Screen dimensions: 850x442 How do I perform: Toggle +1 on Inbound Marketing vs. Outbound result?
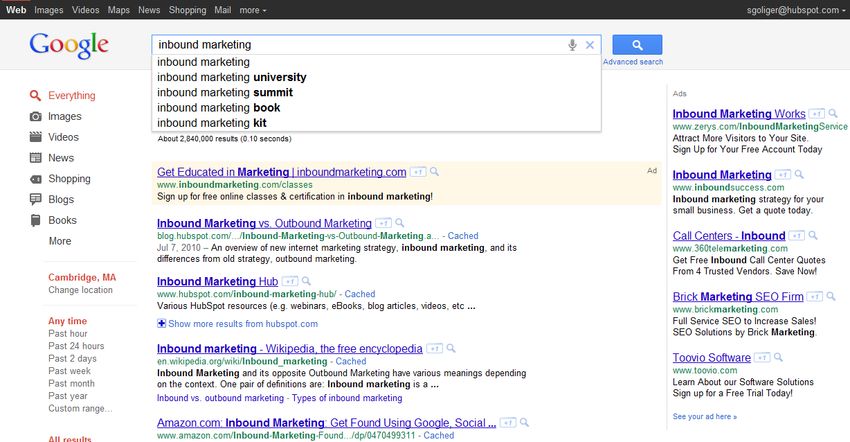(x=383, y=223)
